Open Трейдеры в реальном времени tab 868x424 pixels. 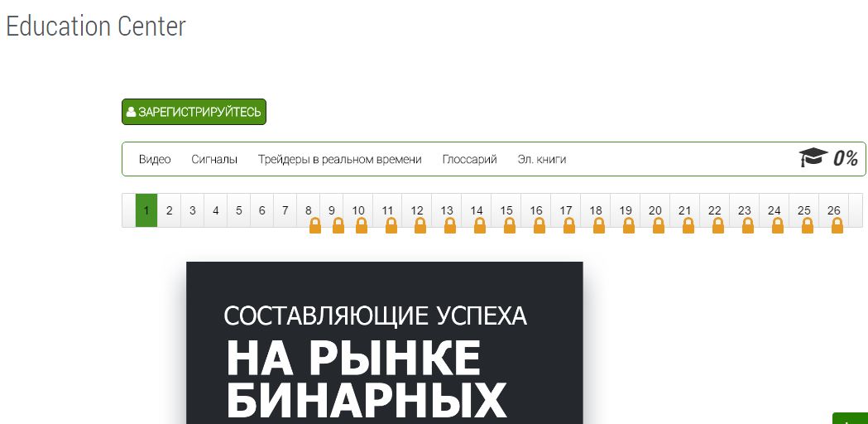tap(340, 160)
